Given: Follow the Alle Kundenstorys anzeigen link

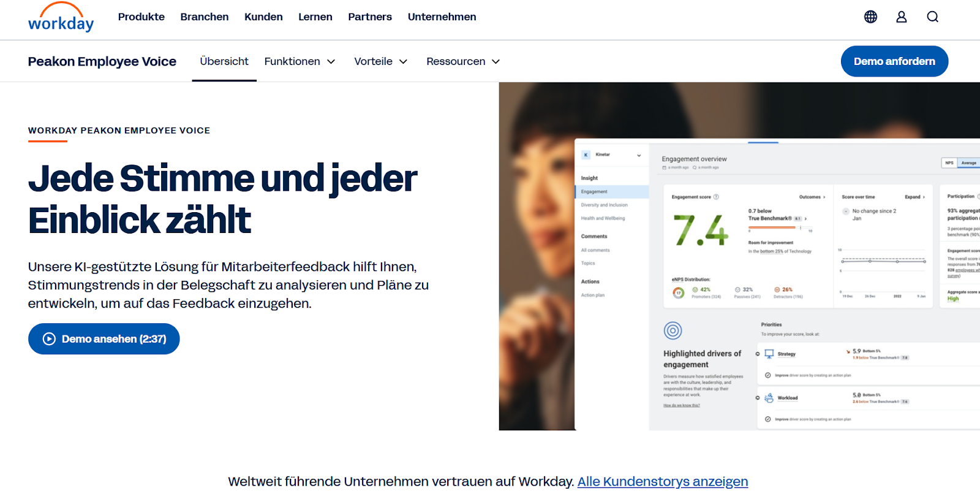Looking at the screenshot, I should tap(663, 481).
